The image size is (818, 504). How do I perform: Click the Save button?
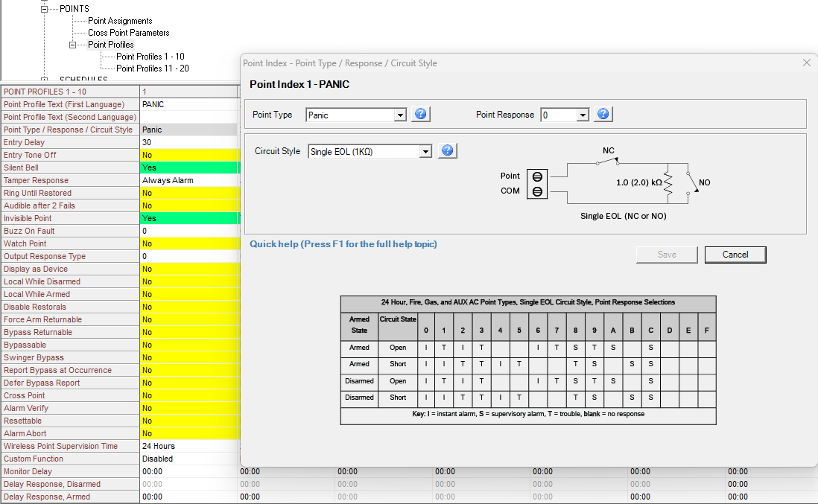tap(666, 254)
